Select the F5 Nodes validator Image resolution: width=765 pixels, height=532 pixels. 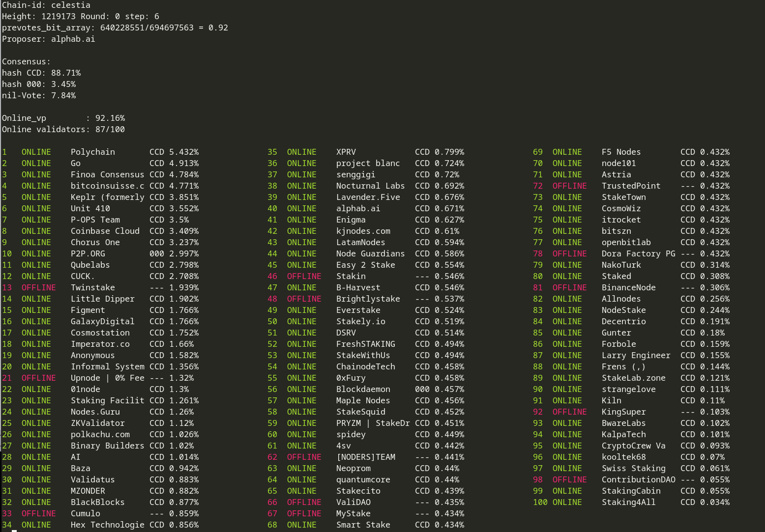click(621, 152)
